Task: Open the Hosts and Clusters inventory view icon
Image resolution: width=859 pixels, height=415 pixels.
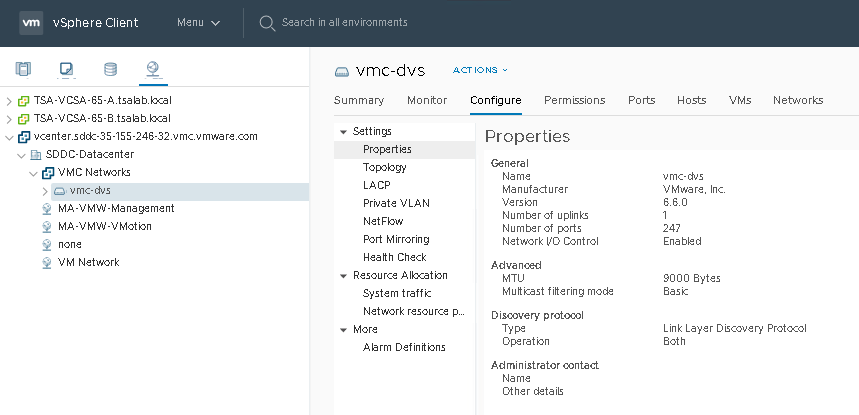Action: pyautogui.click(x=24, y=69)
